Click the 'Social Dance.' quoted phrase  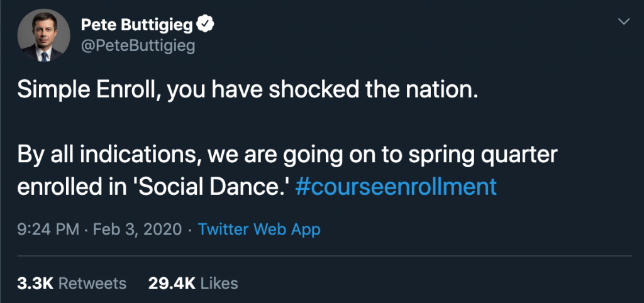236,187
